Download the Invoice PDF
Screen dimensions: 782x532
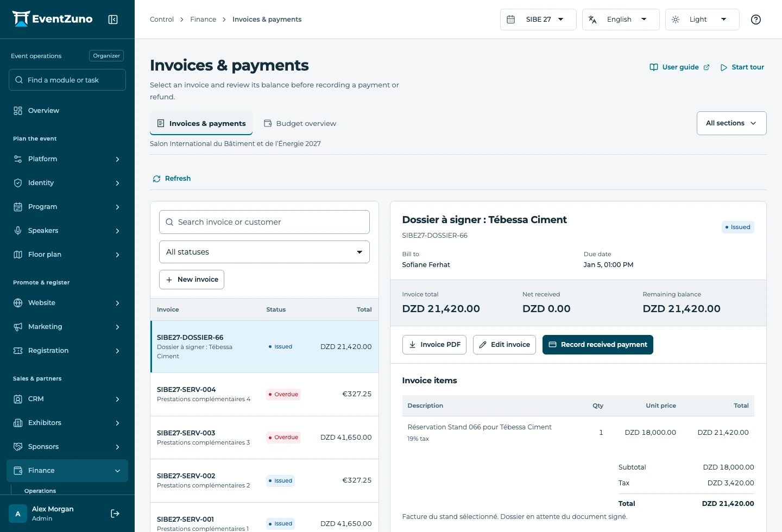point(434,345)
